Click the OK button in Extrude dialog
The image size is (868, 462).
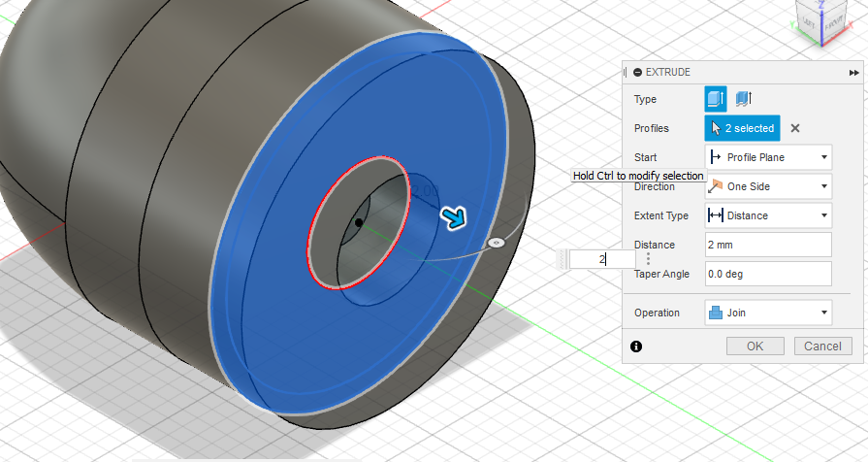(x=755, y=346)
